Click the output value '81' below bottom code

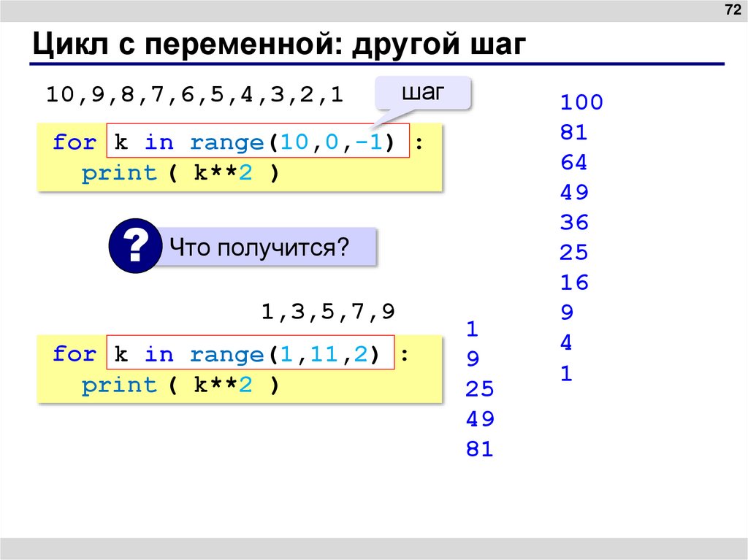(481, 450)
